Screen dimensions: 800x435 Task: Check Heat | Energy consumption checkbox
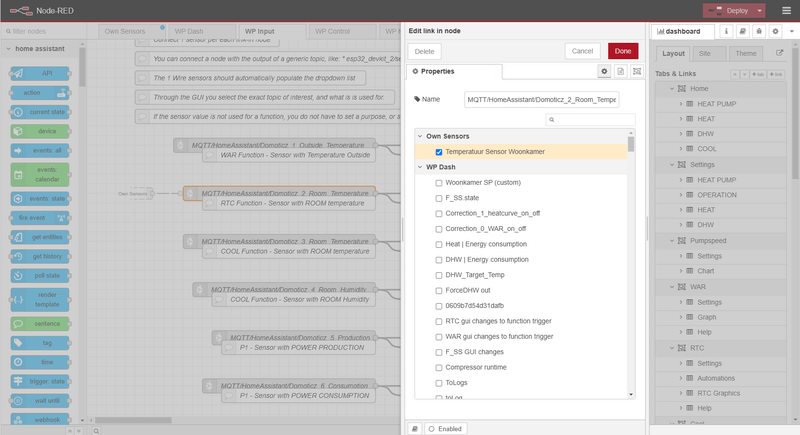tap(439, 244)
